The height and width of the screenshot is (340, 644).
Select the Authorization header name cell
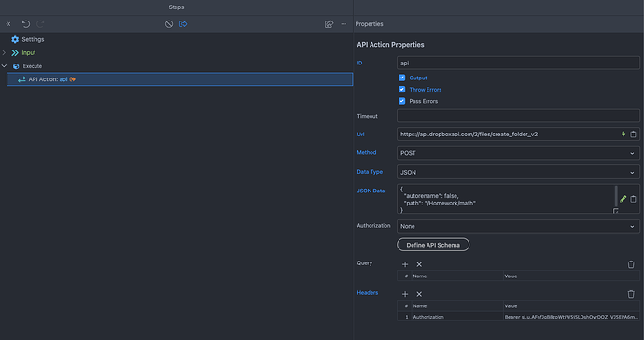pyautogui.click(x=457, y=317)
